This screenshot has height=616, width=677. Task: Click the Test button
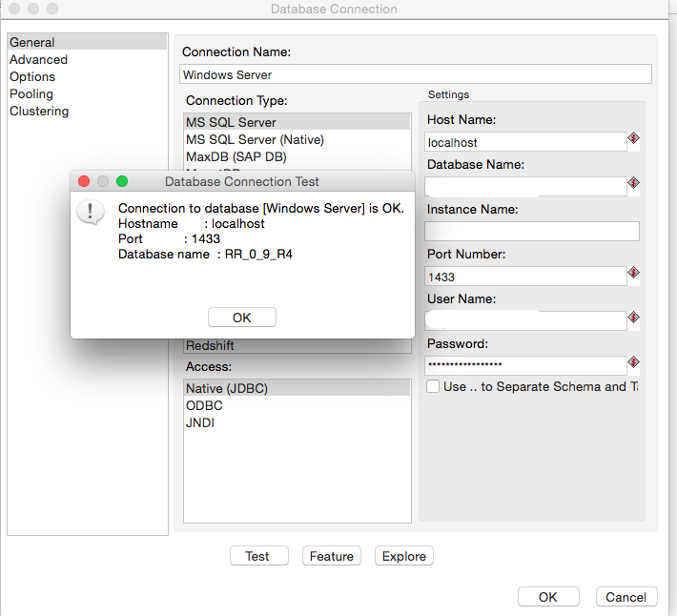click(x=259, y=556)
